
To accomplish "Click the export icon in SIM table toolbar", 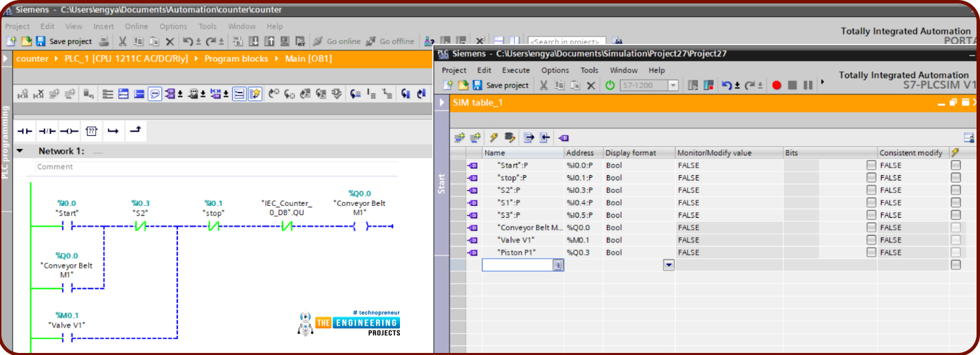I will point(528,137).
